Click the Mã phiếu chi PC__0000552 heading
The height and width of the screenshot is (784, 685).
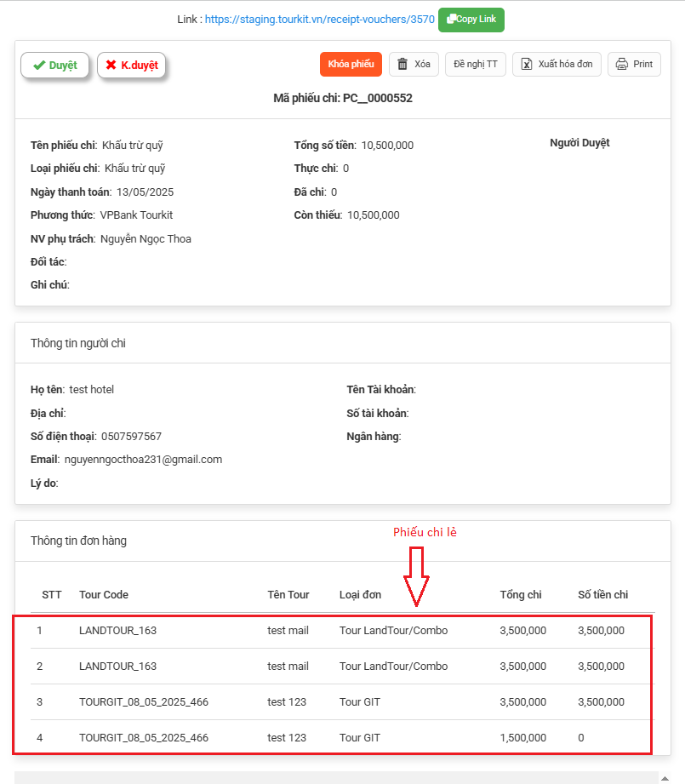coord(343,98)
